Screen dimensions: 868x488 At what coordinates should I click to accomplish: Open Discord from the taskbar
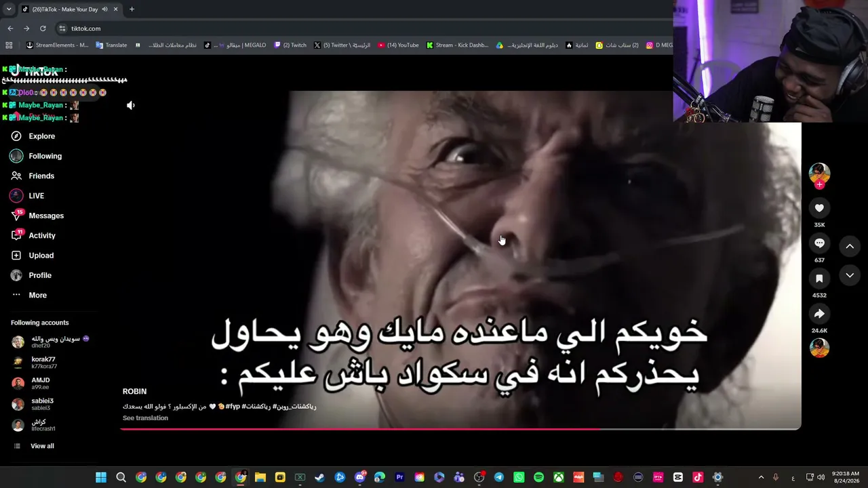(x=360, y=477)
